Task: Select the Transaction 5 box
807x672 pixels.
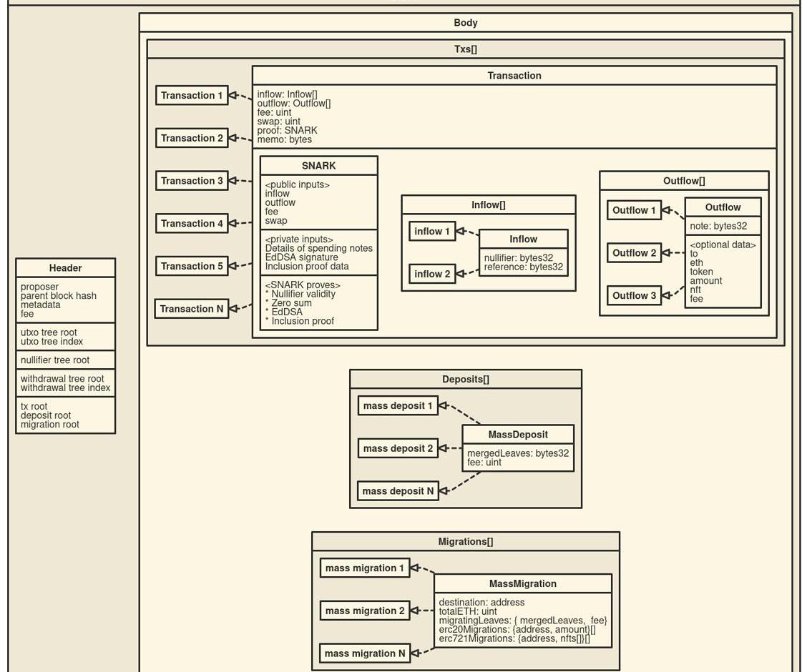Action: click(x=192, y=267)
